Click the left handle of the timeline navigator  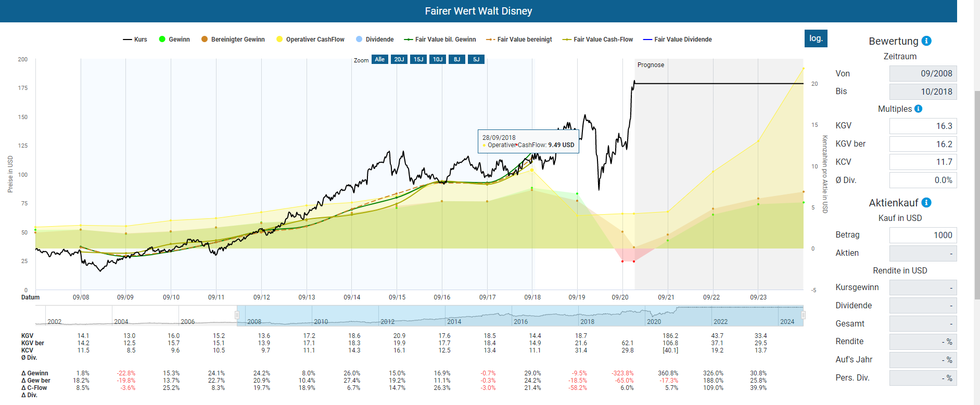pyautogui.click(x=237, y=315)
